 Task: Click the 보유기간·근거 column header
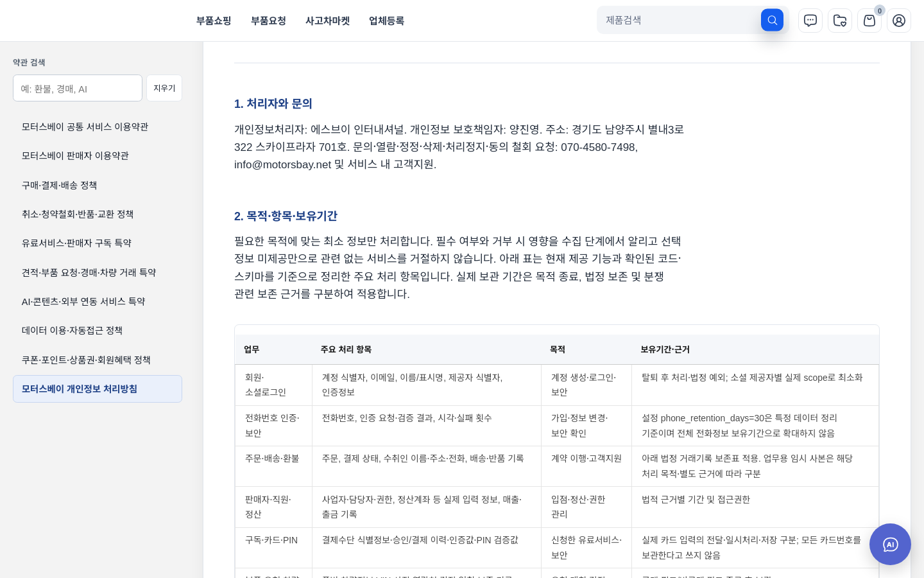[x=755, y=349]
